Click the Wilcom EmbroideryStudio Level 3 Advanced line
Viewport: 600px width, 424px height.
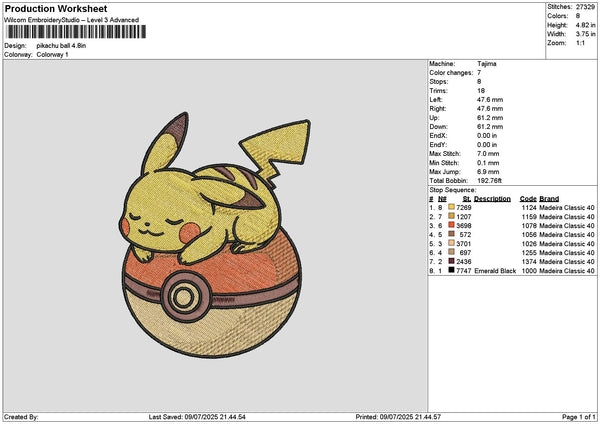[x=72, y=20]
